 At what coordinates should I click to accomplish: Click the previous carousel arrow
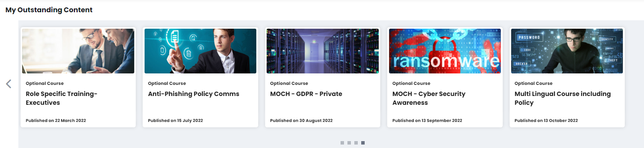[9, 84]
